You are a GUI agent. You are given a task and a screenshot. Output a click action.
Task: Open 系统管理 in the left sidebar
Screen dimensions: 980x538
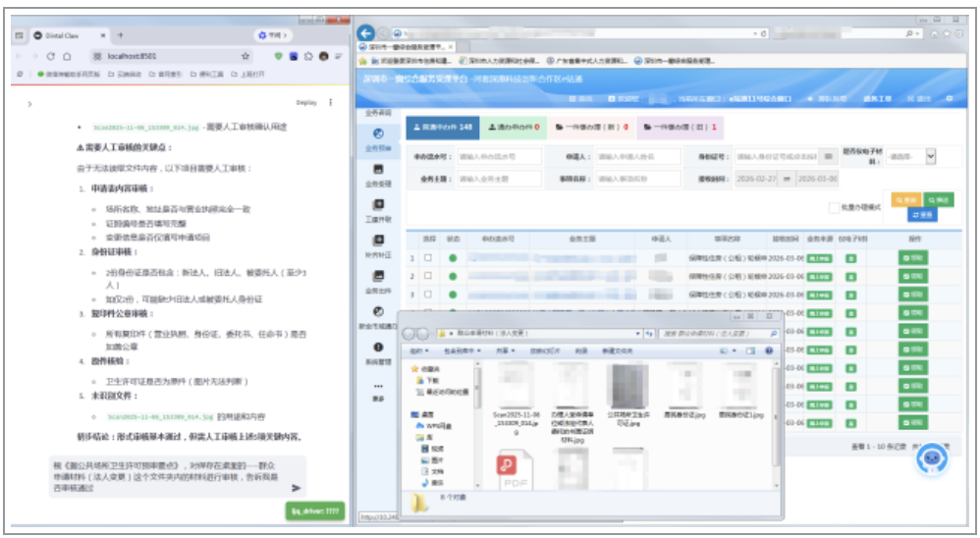click(378, 352)
